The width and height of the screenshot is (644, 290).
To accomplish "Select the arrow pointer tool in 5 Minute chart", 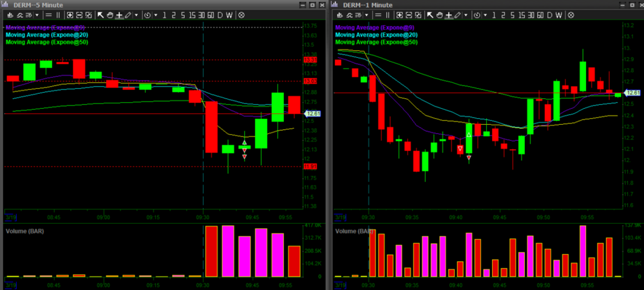I will [100, 14].
